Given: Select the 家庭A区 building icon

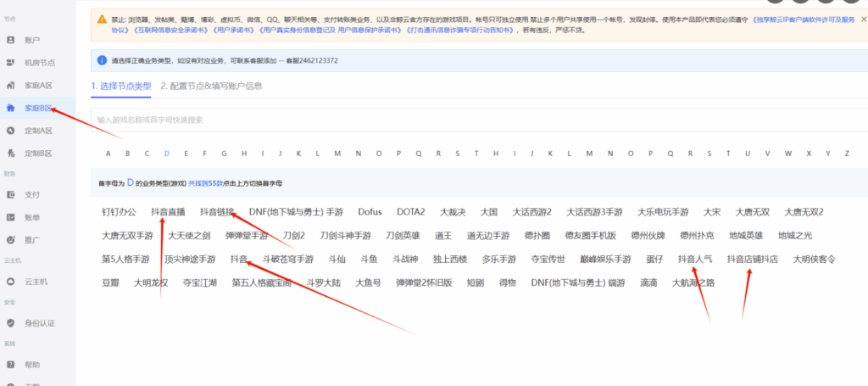Looking at the screenshot, I should [x=10, y=86].
